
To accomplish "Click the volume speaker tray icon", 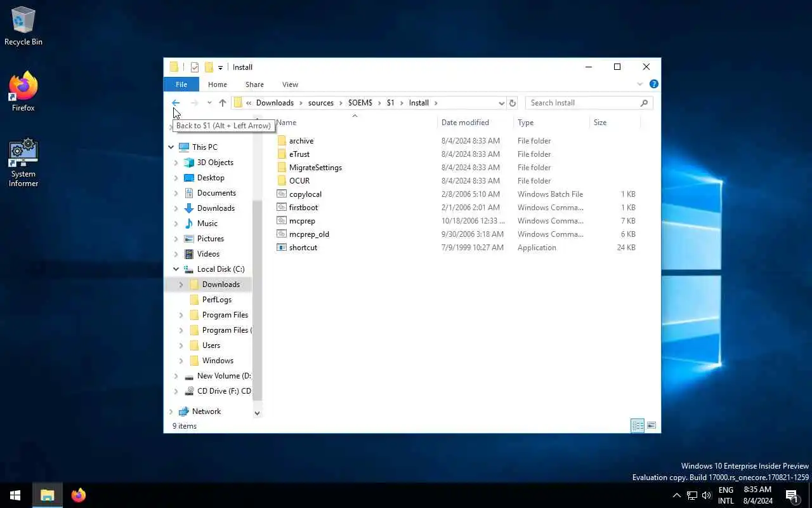I will pos(707,495).
